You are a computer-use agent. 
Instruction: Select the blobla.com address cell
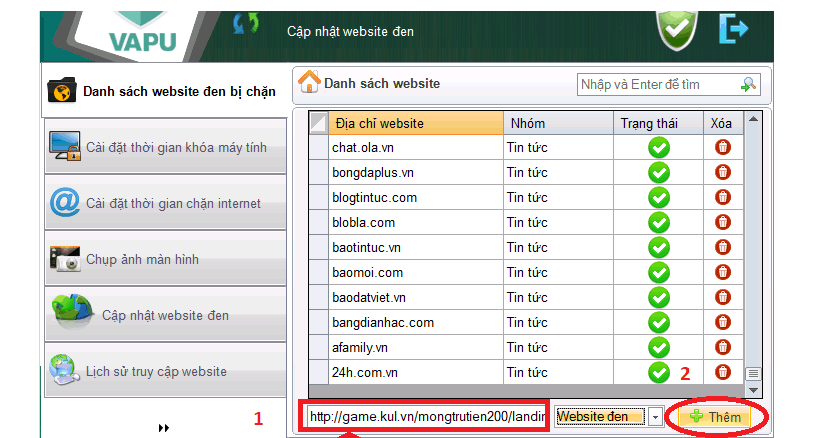pyautogui.click(x=416, y=223)
